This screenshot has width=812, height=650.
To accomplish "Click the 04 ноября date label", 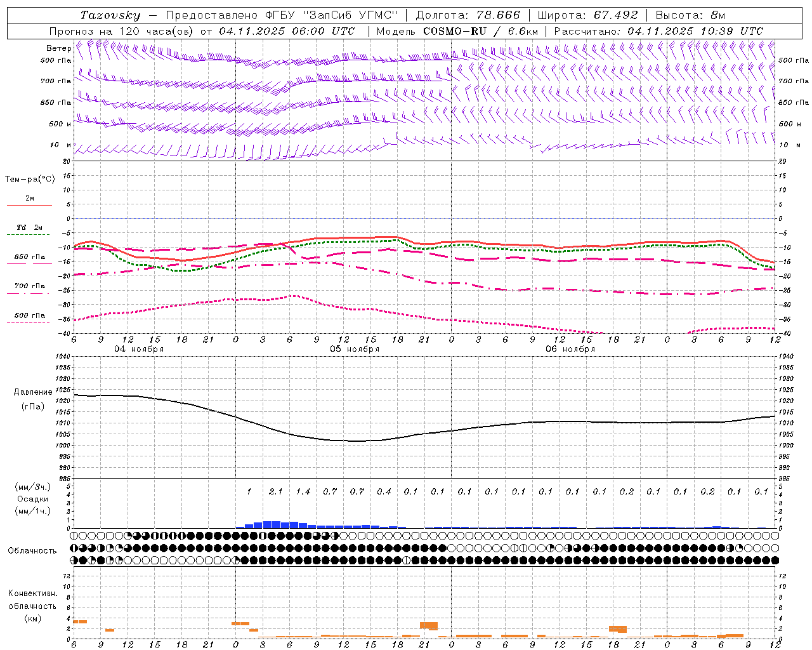I will [139, 349].
